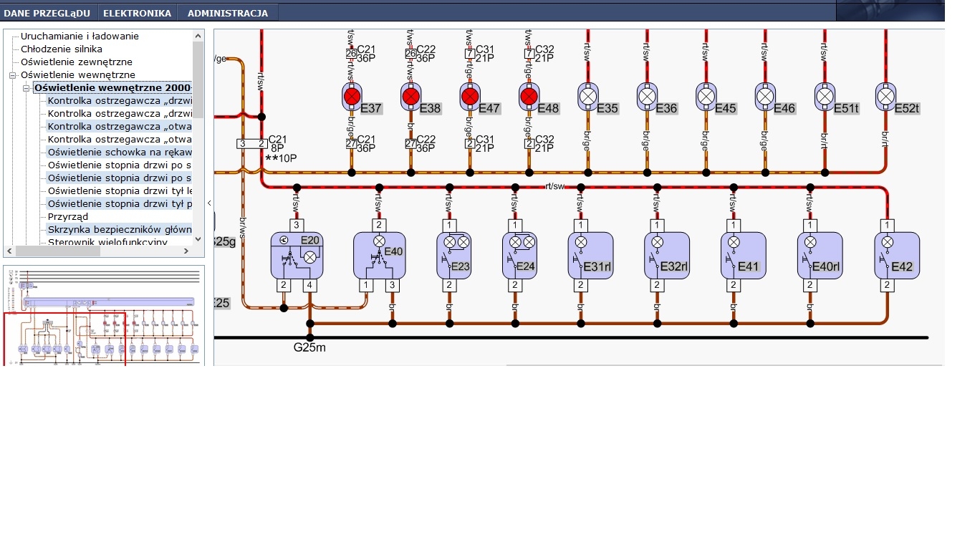This screenshot has width=980, height=550.
Task: Select Uruchamianie i ładowanie tree item
Action: pyautogui.click(x=80, y=36)
